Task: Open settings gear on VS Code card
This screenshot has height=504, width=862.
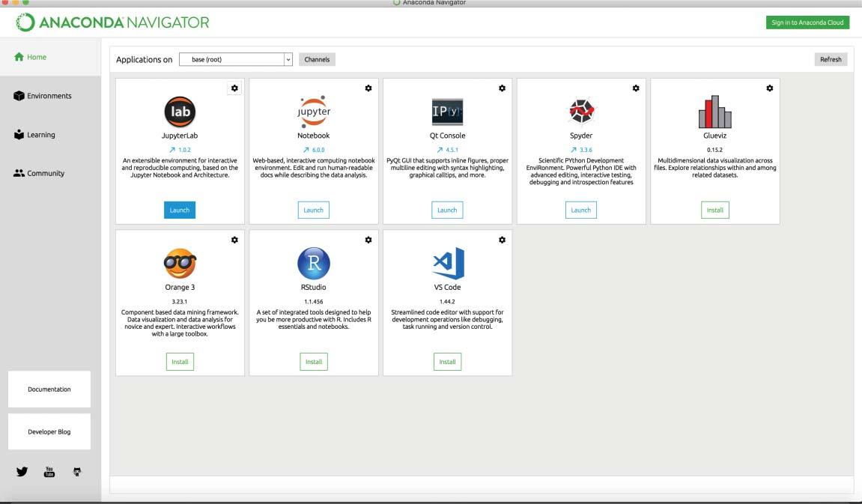Action: click(502, 240)
